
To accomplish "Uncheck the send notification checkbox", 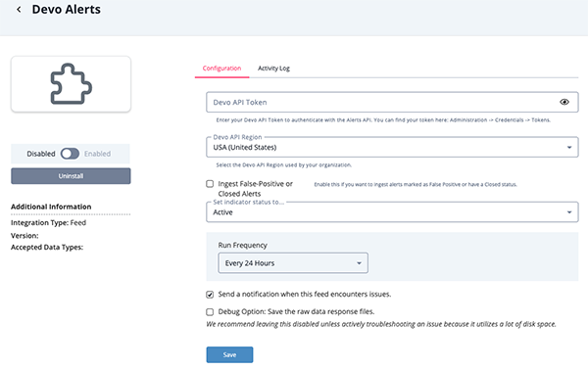I will [x=210, y=295].
